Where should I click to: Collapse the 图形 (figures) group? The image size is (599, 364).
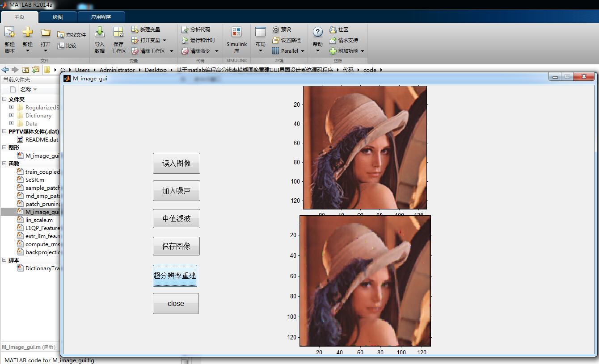tap(4, 147)
